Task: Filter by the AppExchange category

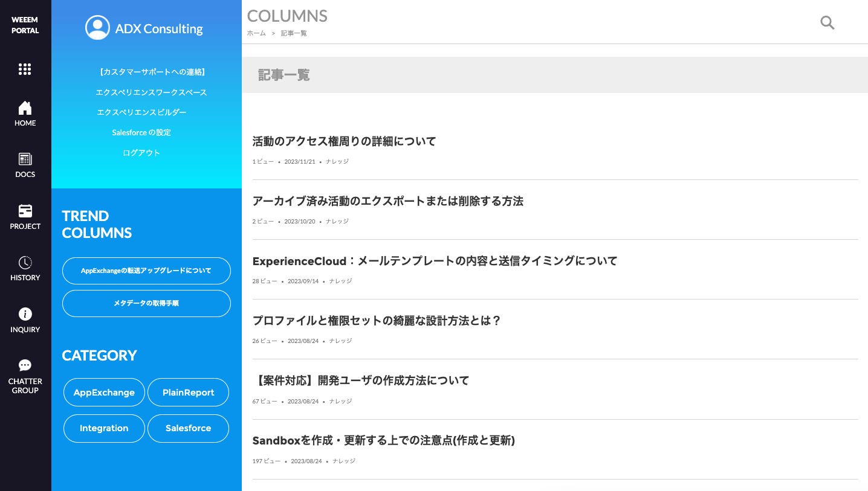Action: [x=104, y=392]
